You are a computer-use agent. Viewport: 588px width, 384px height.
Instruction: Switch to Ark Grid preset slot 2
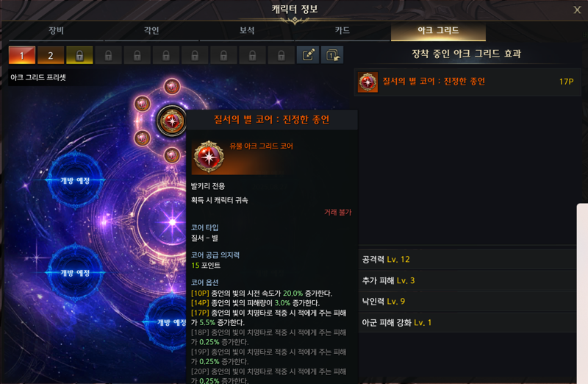51,56
